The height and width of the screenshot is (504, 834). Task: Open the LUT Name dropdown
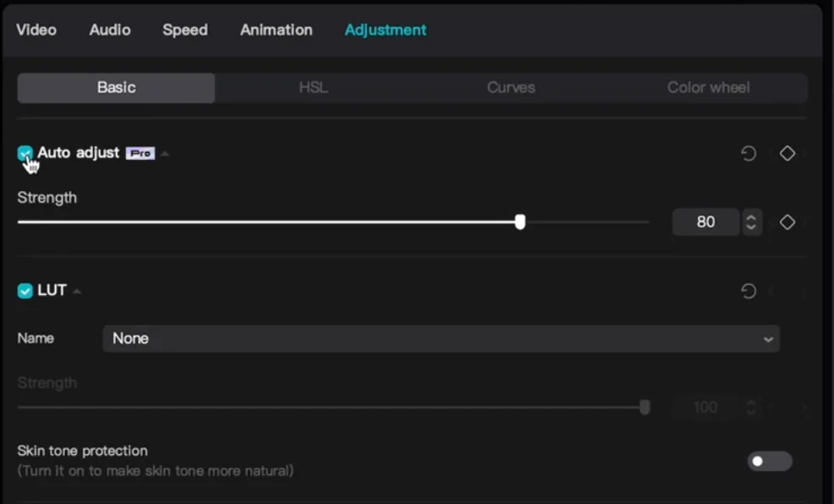point(442,338)
